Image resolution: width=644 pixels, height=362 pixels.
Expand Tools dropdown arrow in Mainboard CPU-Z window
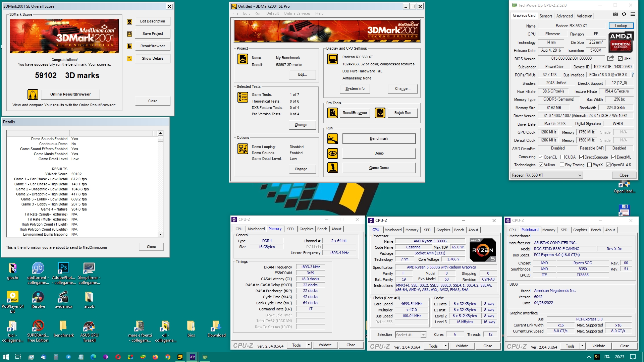[582, 346]
